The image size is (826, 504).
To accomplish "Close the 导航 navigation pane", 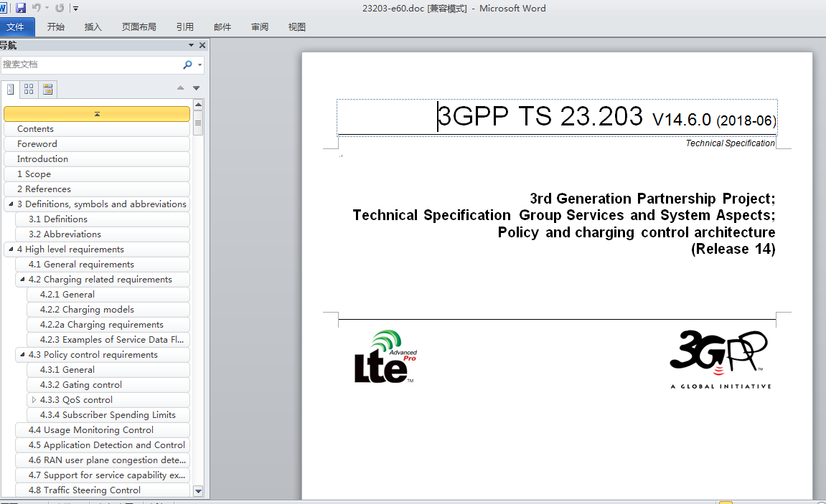I will point(202,45).
